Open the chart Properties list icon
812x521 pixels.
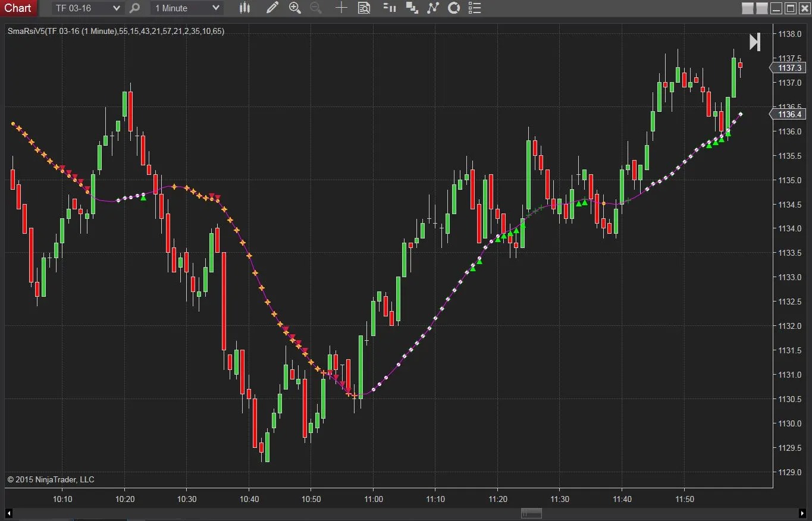coord(474,8)
